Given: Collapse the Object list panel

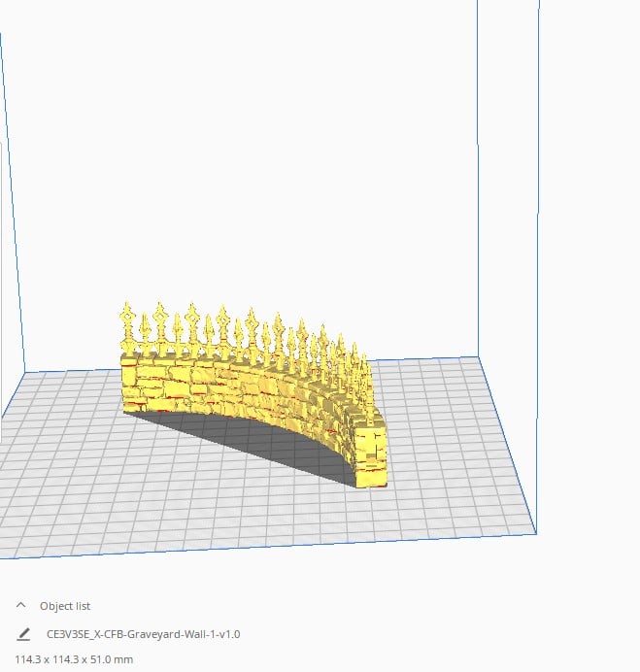Looking at the screenshot, I should pos(20,605).
